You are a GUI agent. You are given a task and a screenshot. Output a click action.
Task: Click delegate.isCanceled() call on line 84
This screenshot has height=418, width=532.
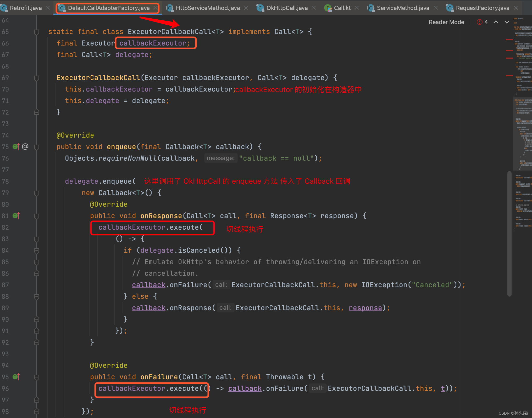(x=186, y=250)
